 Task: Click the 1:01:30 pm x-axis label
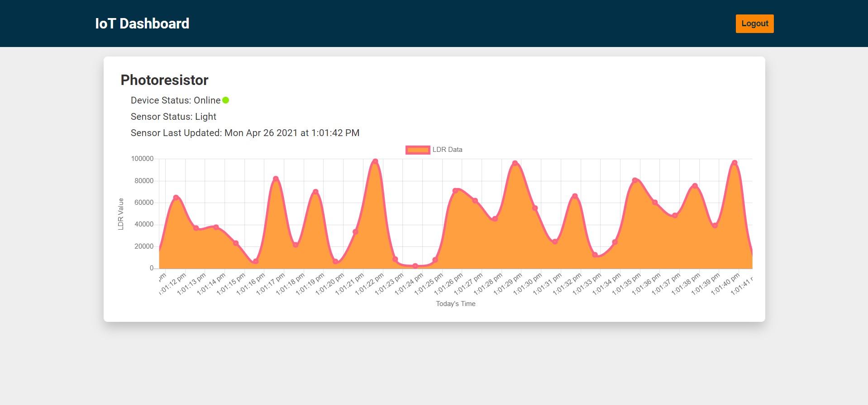[527, 284]
